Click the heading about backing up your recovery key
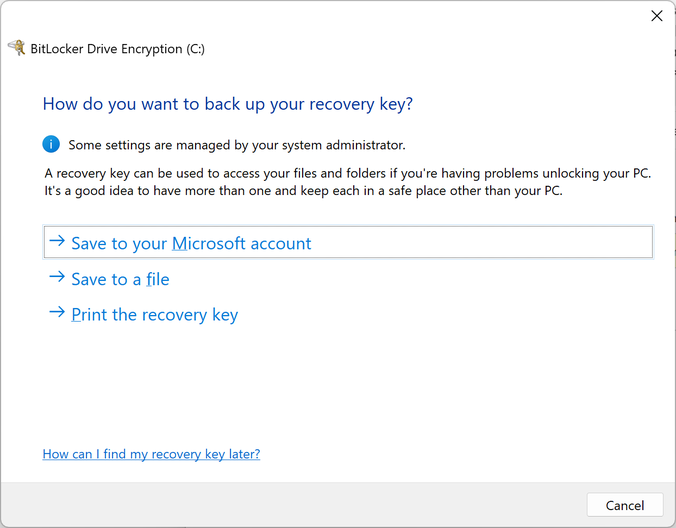This screenshot has height=528, width=676. 228,104
